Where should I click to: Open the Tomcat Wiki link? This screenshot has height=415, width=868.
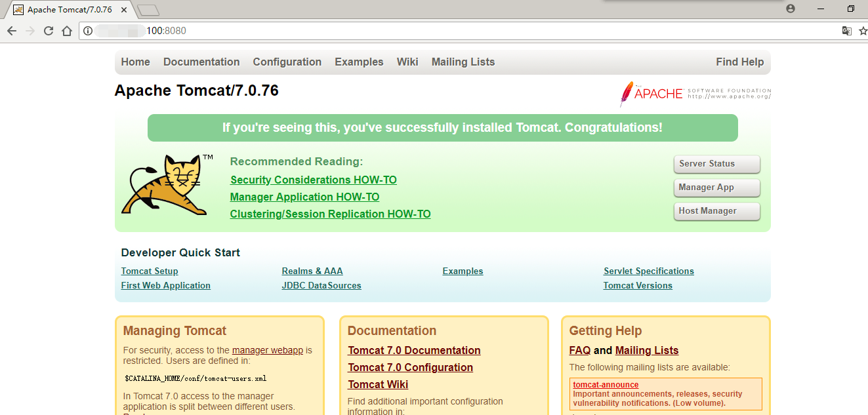[379, 385]
